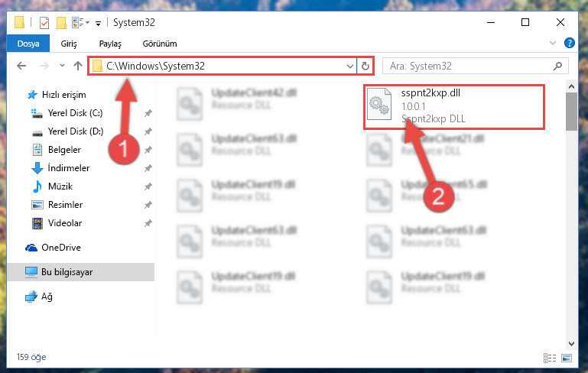Open the Dosya menu tab

[x=28, y=44]
